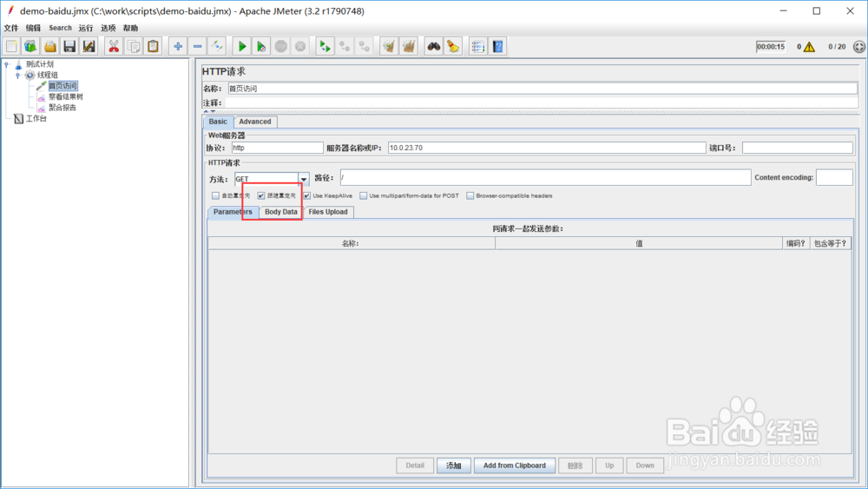Open the 编辑 menu
The width and height of the screenshot is (868, 489).
click(33, 28)
